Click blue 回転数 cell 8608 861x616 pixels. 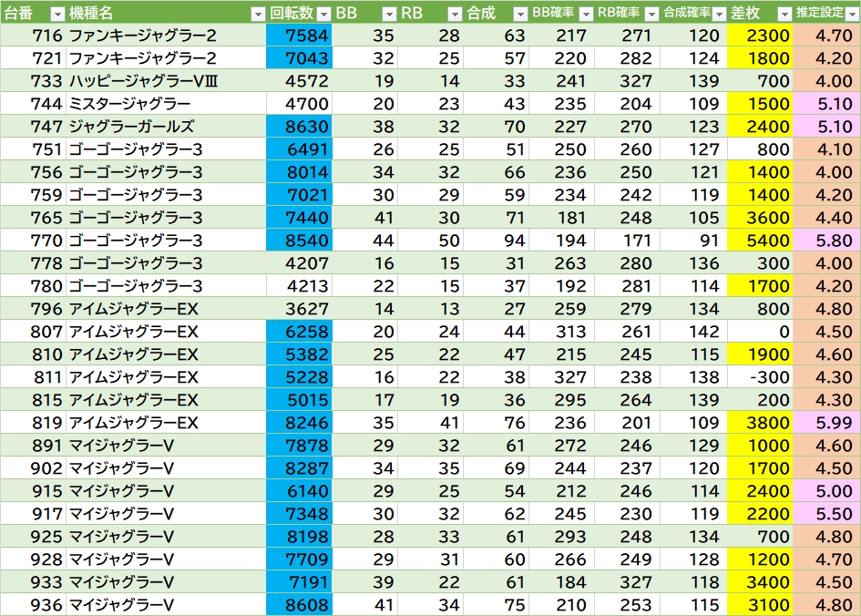[x=299, y=604]
